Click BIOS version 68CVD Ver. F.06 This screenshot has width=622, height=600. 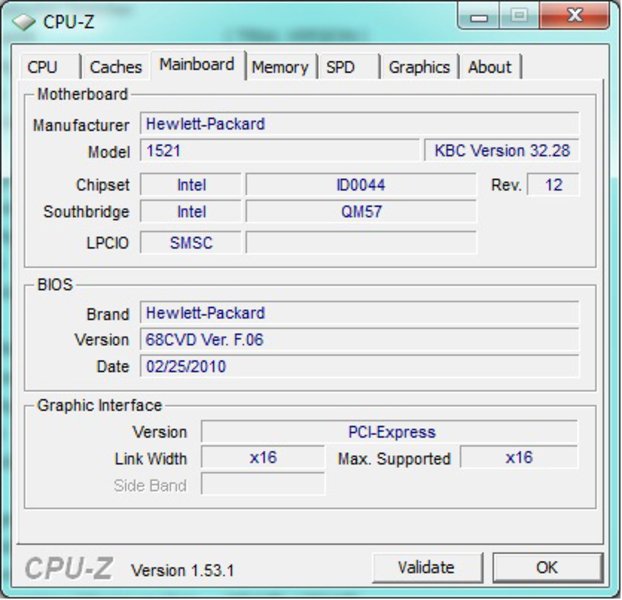(359, 339)
